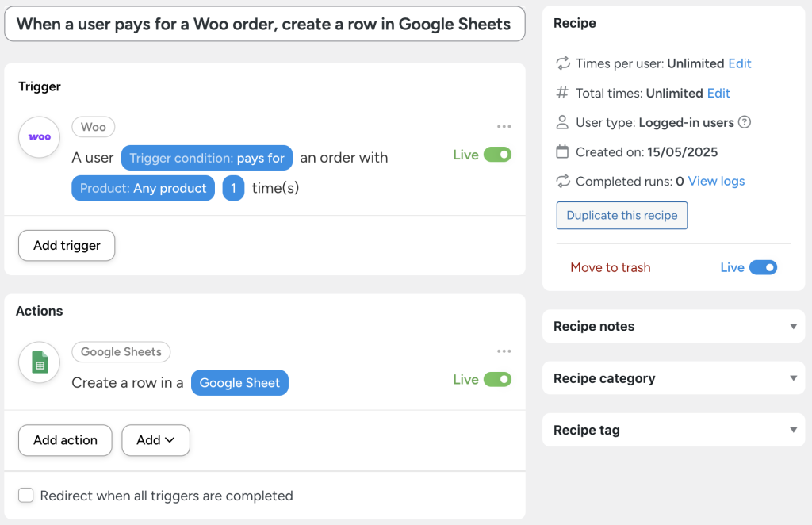Open the Add dropdown beside Add action
The height and width of the screenshot is (525, 812).
click(155, 440)
